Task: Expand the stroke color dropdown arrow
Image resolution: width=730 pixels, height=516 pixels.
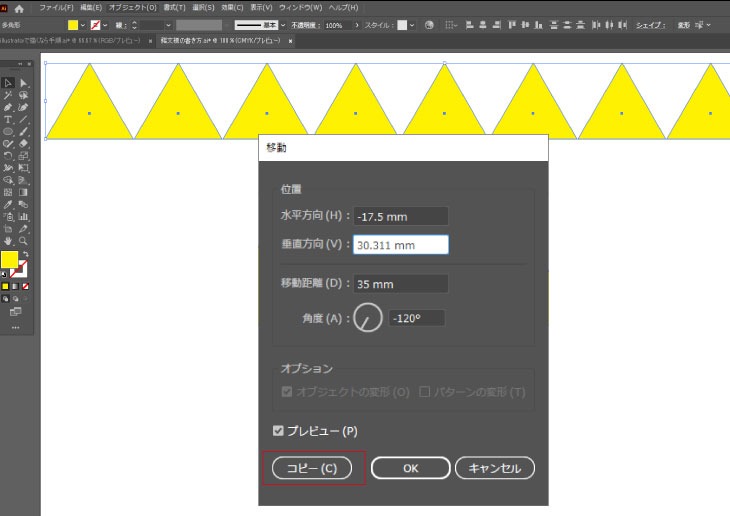Action: [x=105, y=25]
